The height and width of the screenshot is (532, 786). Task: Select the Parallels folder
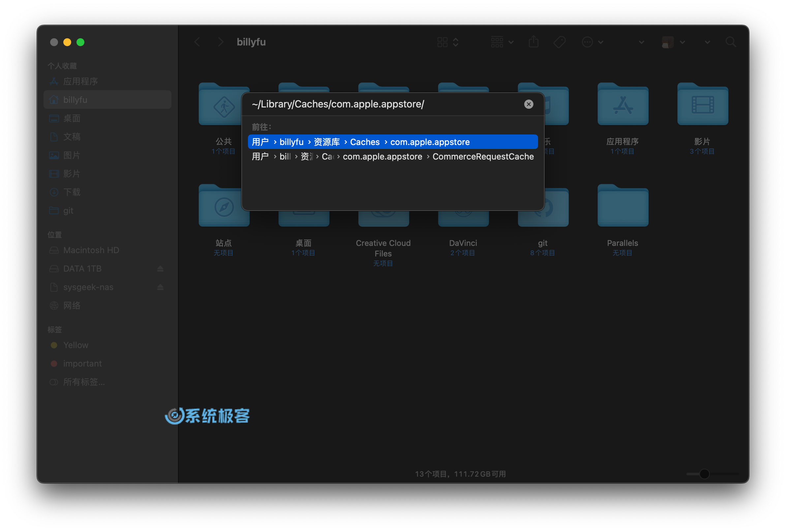coord(623,206)
